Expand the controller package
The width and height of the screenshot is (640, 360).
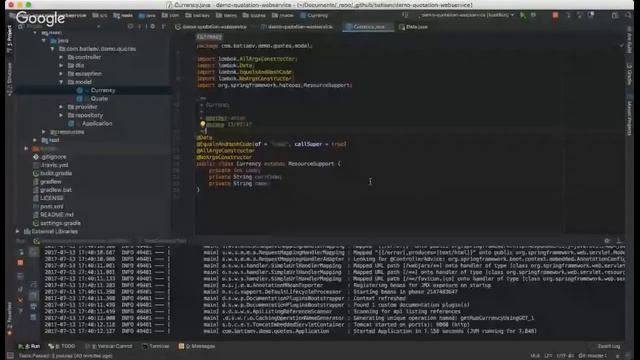point(61,57)
